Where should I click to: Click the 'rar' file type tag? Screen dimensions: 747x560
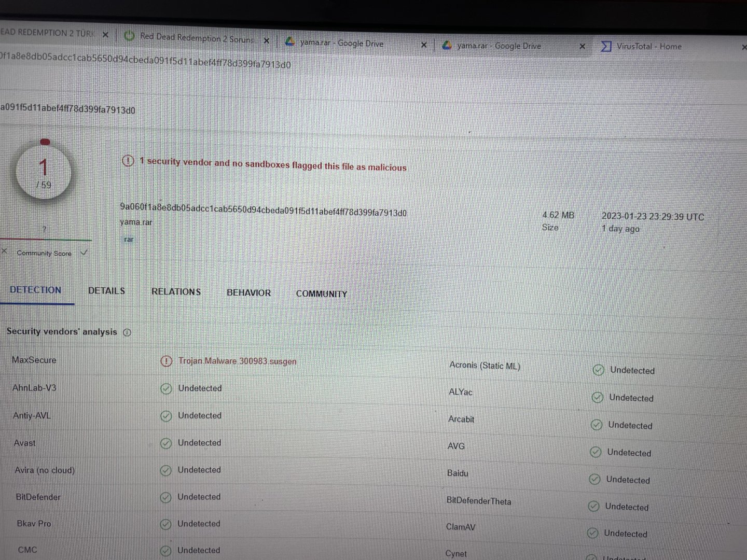coord(129,239)
